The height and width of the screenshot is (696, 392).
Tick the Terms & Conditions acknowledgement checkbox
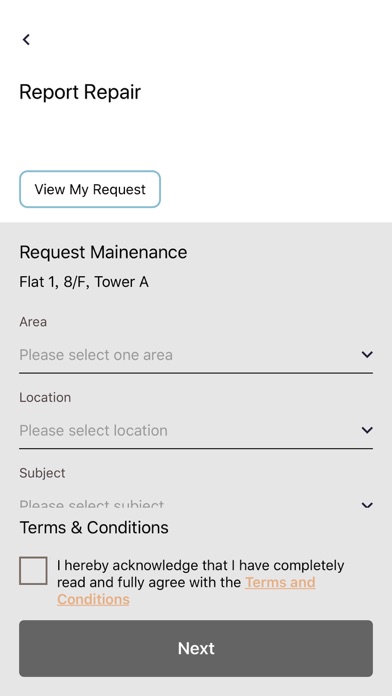(x=33, y=570)
